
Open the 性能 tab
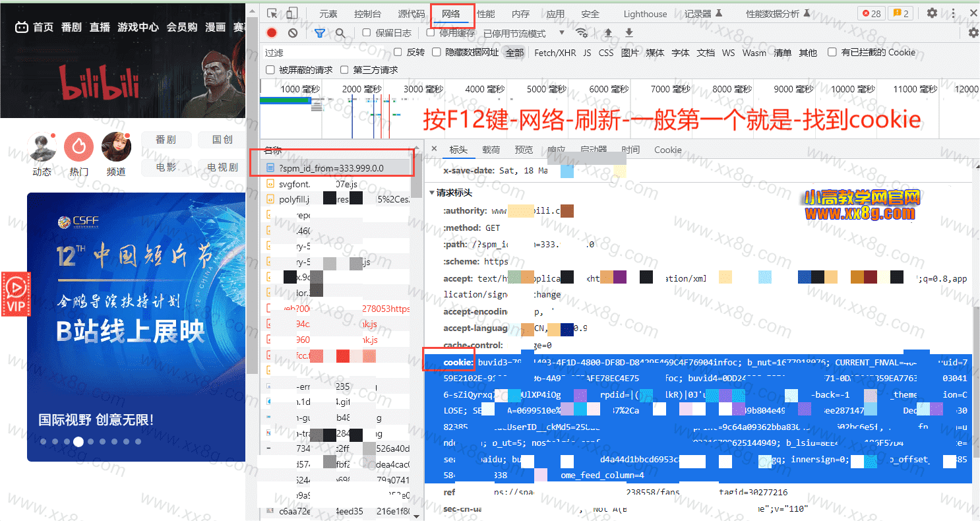[486, 14]
